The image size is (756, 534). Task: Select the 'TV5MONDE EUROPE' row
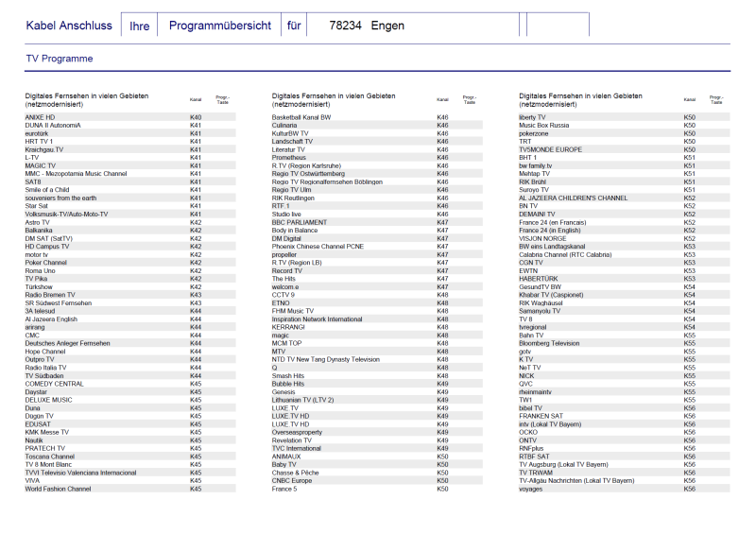[625, 149]
